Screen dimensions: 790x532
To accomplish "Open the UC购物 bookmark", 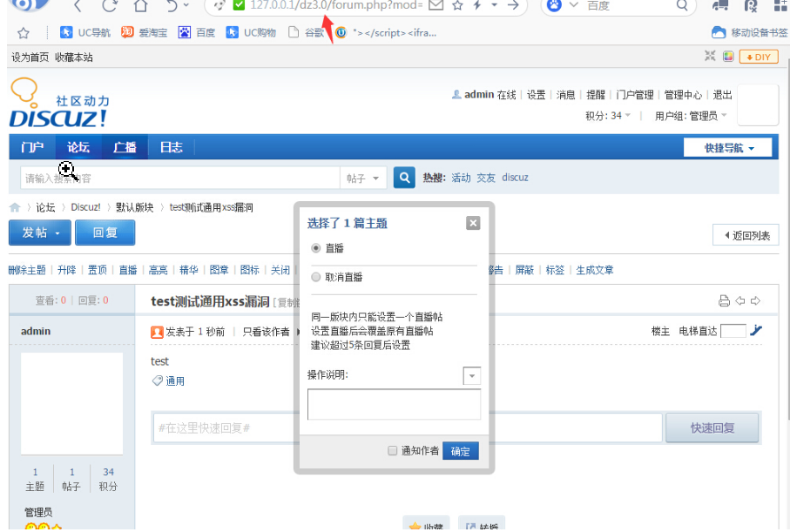I will tap(251, 33).
